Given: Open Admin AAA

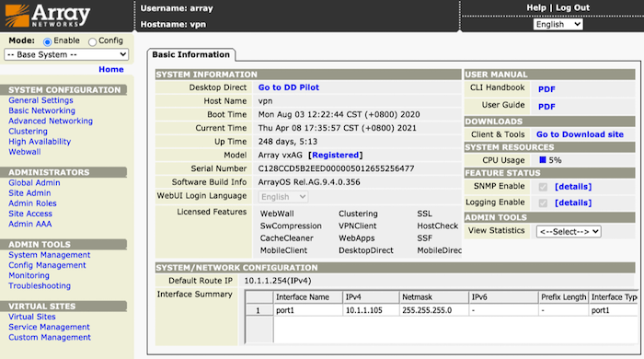Looking at the screenshot, I should (x=30, y=224).
